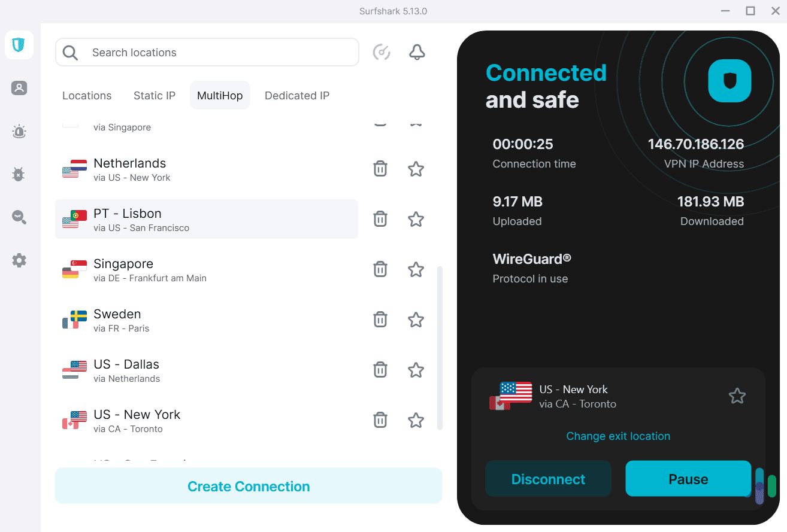The image size is (787, 532).
Task: Open the VPN home via the Surfshark shield icon
Action: click(19, 45)
